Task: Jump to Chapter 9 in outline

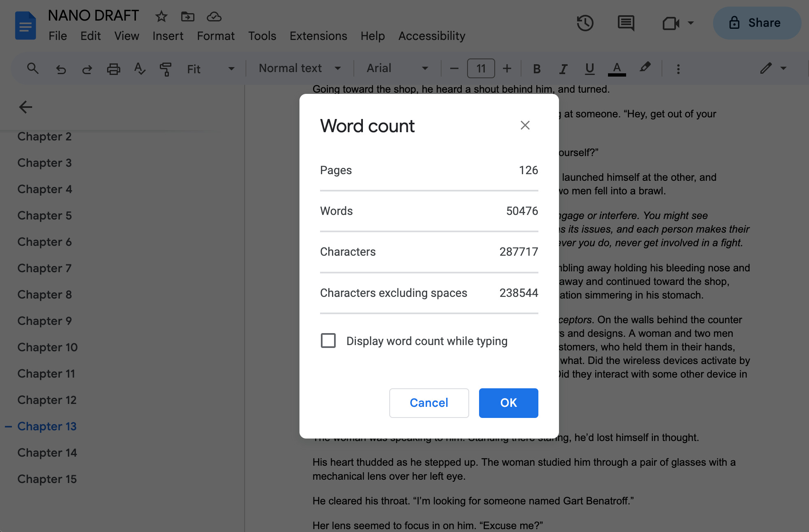Action: click(x=44, y=321)
